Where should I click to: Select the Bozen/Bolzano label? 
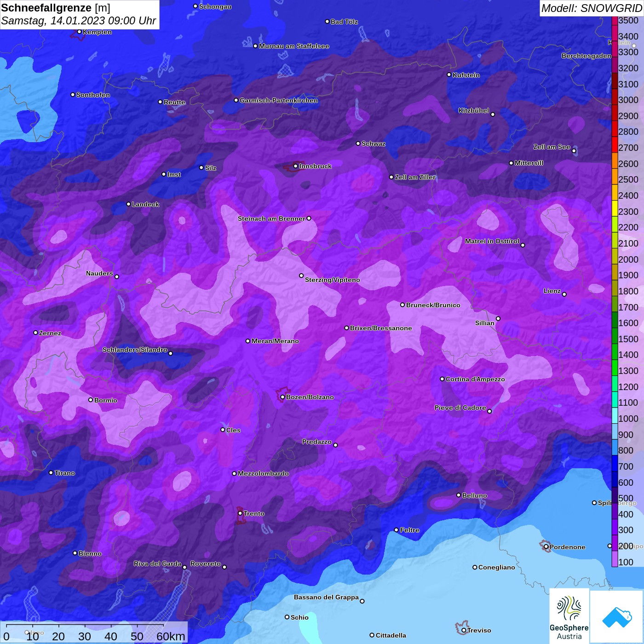310,397
